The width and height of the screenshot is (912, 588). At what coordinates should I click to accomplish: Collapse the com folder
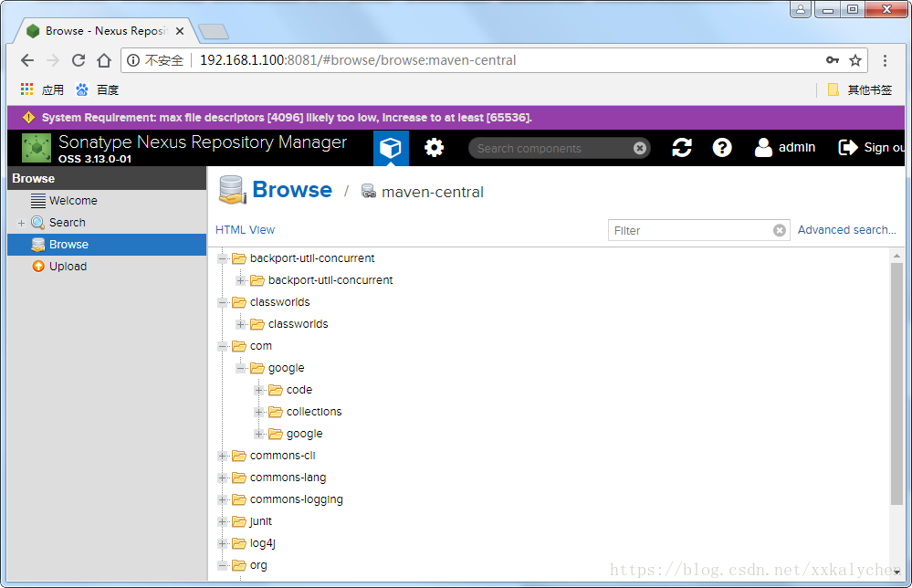click(222, 347)
